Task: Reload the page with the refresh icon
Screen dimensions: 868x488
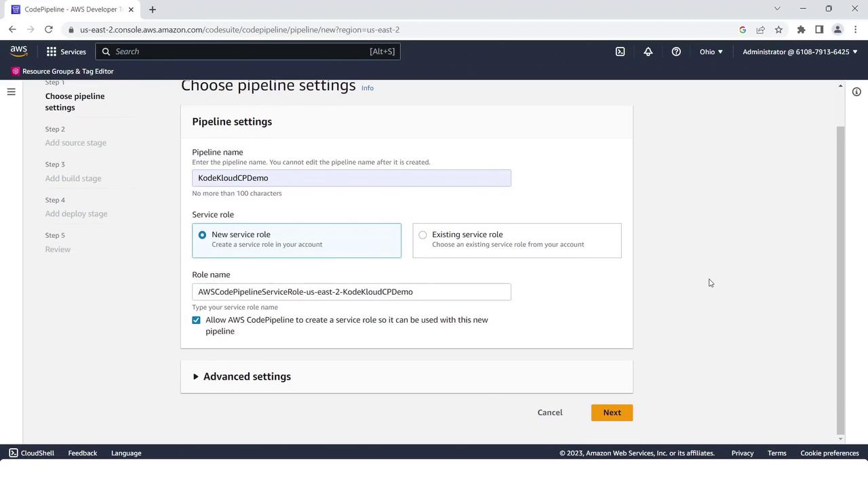Action: point(48,30)
